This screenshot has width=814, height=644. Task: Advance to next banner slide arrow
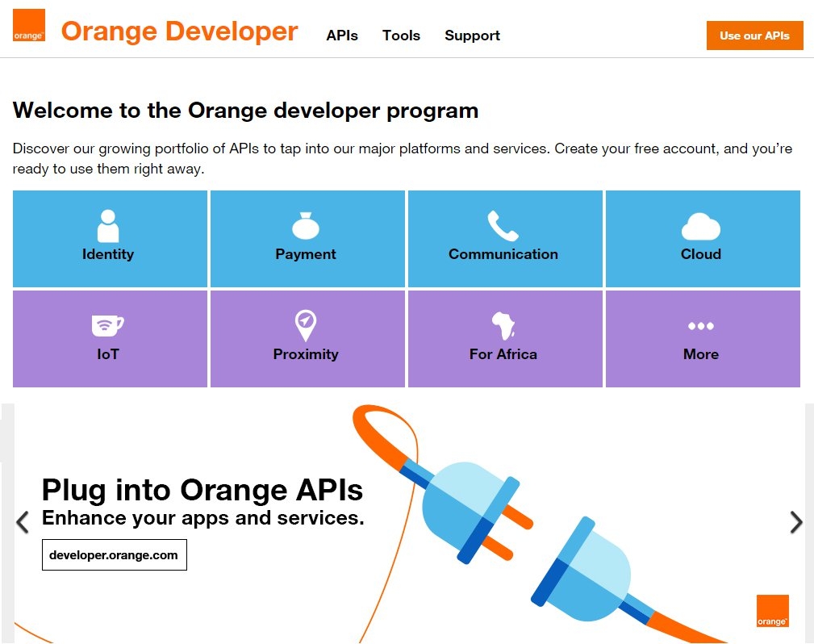pyautogui.click(x=795, y=522)
